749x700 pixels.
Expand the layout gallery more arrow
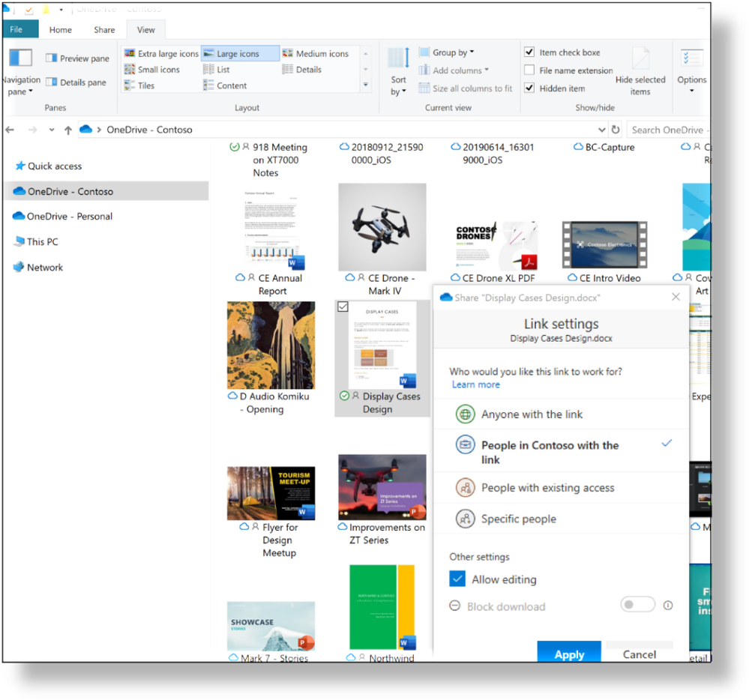coord(365,85)
